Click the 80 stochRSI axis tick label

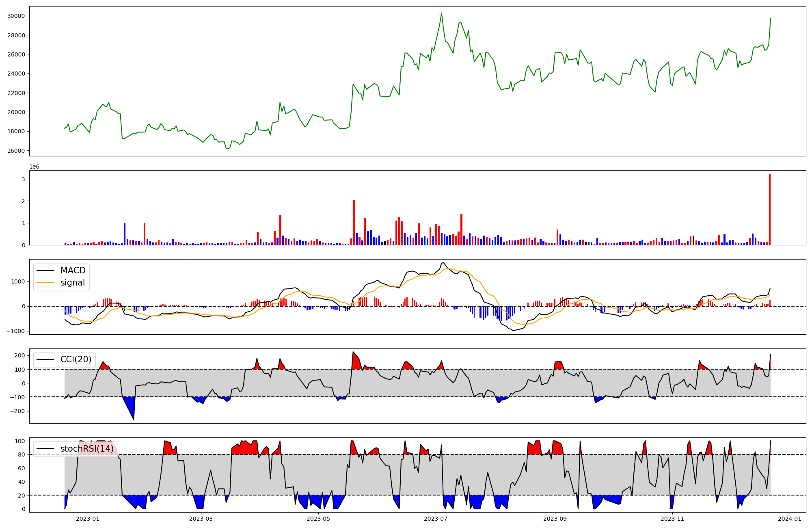[21, 454]
